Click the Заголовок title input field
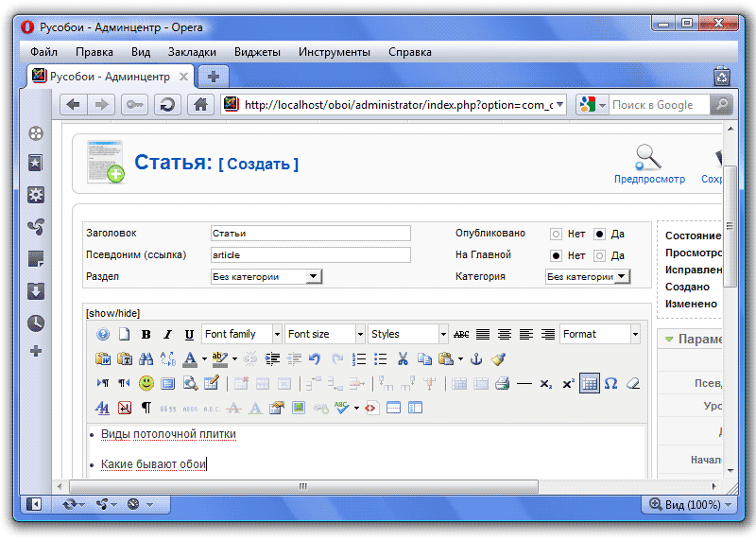The width and height of the screenshot is (756, 541). 310,233
